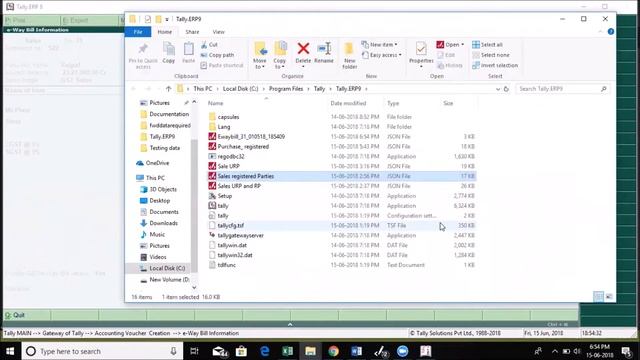Click Search Tally.ERP9 box
Image resolution: width=640 pixels, height=360 pixels.
563,89
